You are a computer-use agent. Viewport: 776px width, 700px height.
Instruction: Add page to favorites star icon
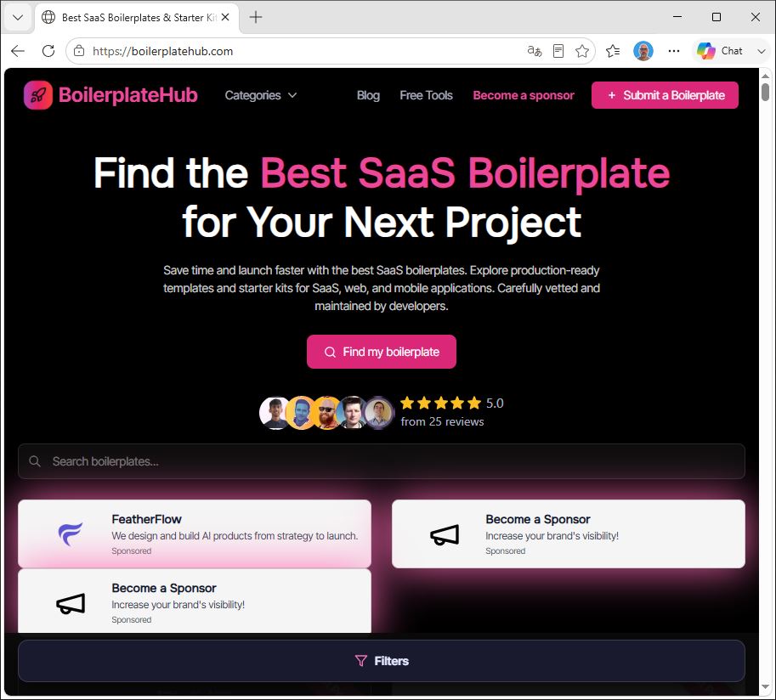coord(582,51)
